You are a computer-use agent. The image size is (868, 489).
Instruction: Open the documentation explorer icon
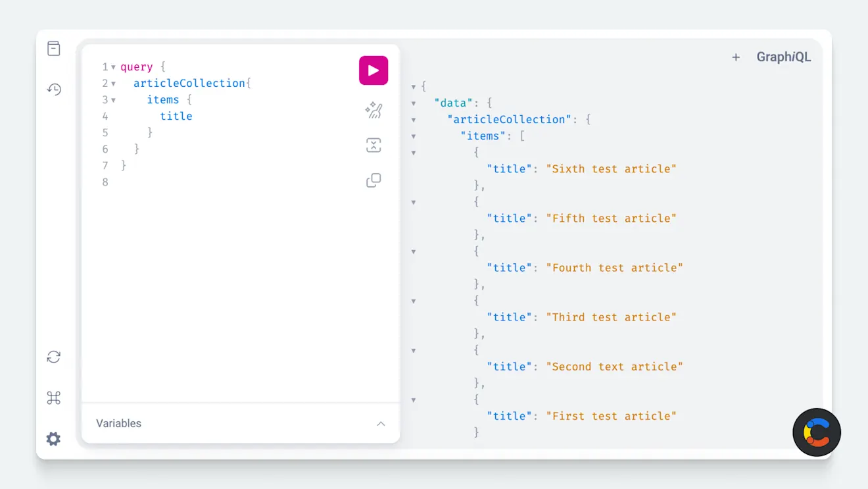pos(54,49)
